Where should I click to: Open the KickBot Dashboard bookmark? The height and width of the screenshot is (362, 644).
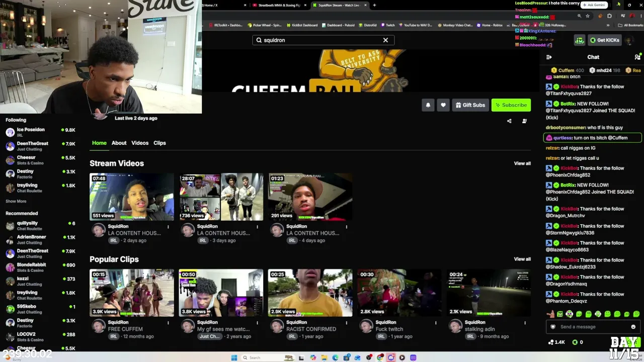pos(302,25)
